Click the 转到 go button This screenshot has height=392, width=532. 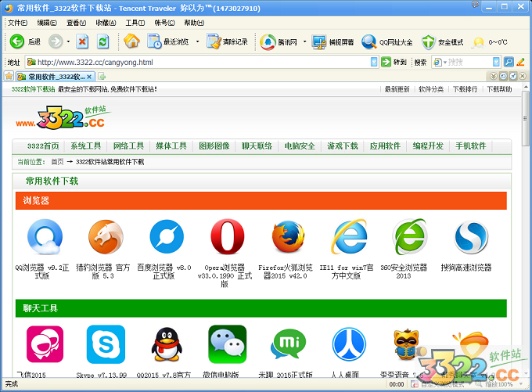click(395, 63)
